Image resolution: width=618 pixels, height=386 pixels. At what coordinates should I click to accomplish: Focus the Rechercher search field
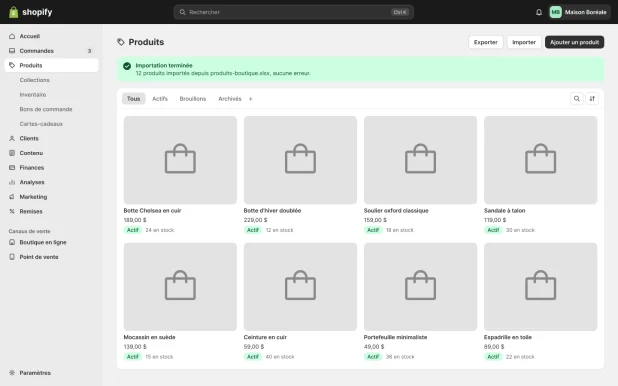coord(293,12)
